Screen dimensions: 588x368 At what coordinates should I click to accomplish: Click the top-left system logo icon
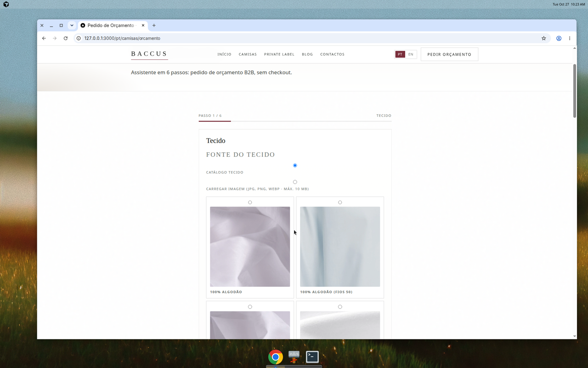point(6,4)
